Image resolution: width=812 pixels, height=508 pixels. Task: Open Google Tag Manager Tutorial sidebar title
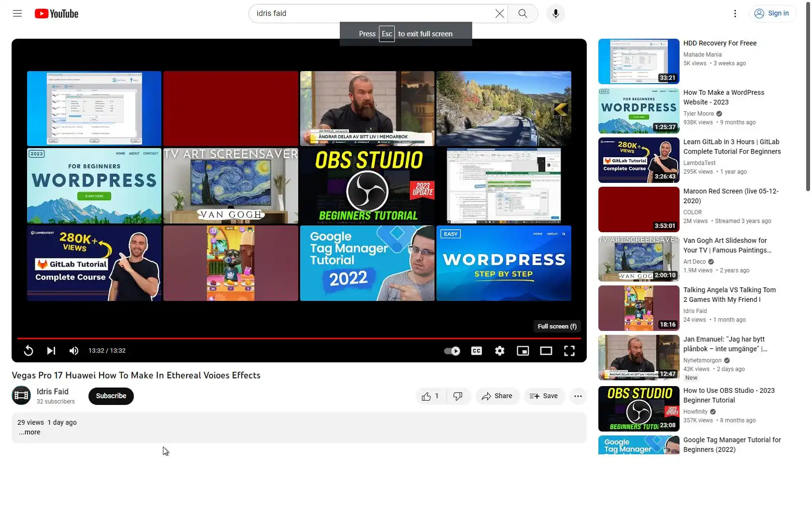click(732, 445)
